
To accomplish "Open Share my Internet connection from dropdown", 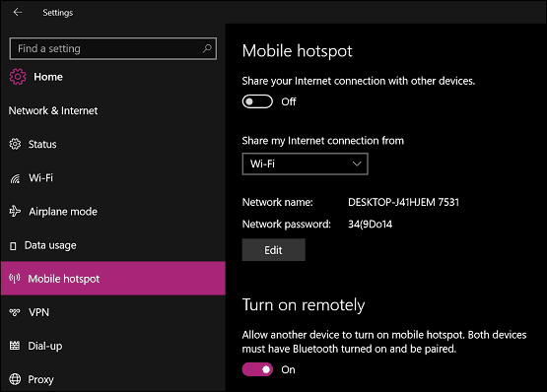I will point(305,163).
